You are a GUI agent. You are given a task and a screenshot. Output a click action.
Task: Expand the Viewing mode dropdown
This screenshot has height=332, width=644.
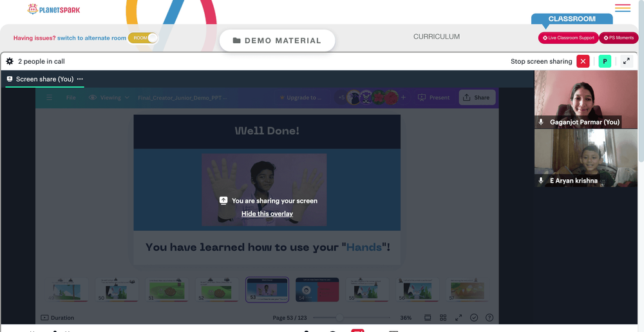click(x=109, y=97)
